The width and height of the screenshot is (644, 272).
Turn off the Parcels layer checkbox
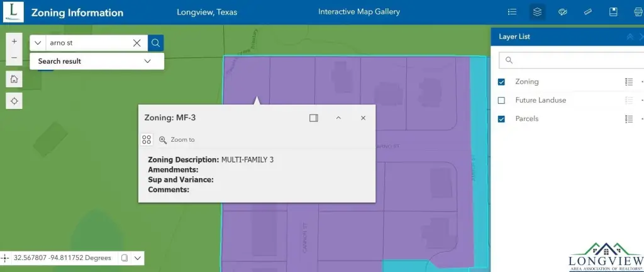click(501, 119)
